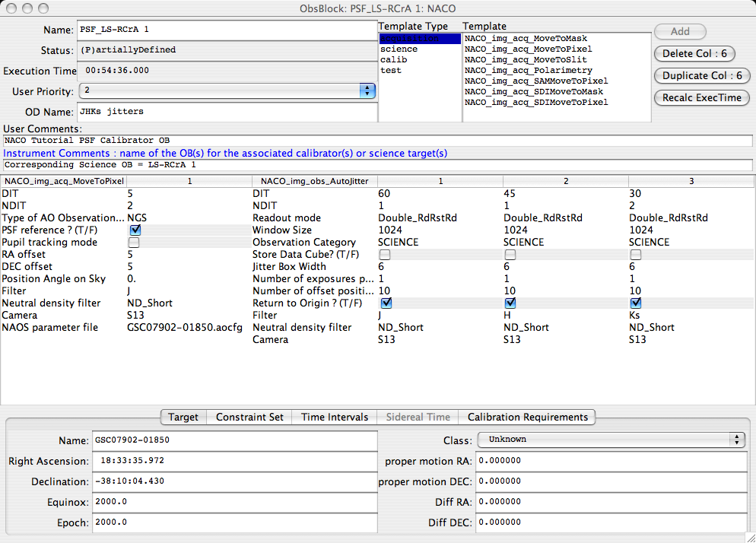
Task: Click DIT value 45 in AutoJitter column 2
Action: tap(510, 193)
